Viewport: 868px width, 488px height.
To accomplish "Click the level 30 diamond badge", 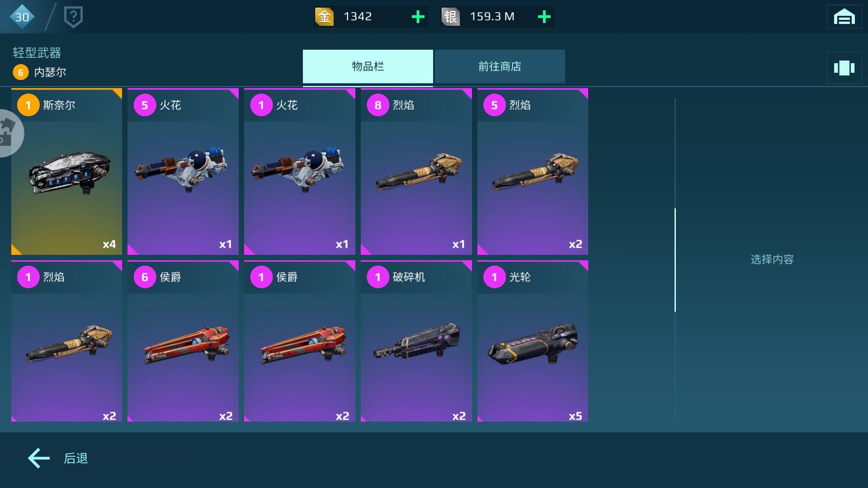I will 22,17.
